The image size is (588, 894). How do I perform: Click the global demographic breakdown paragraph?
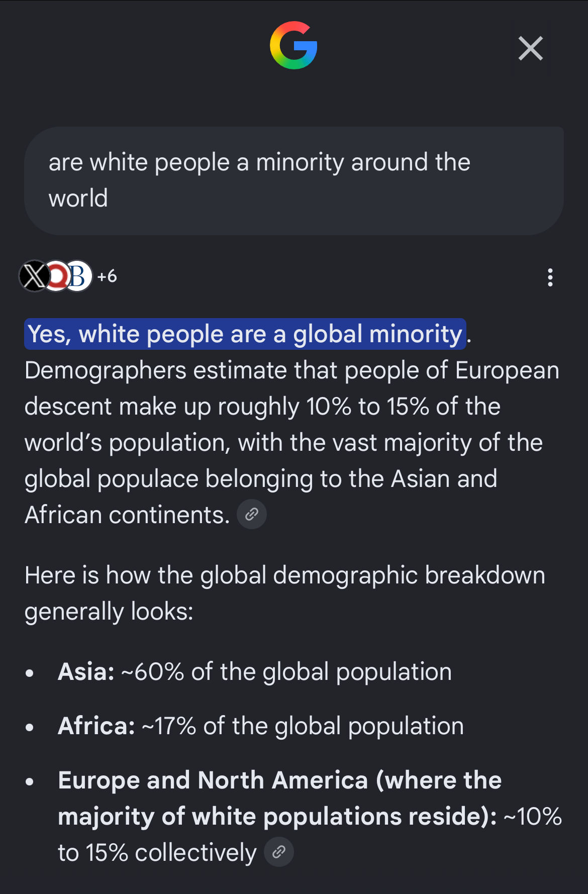pos(285,593)
